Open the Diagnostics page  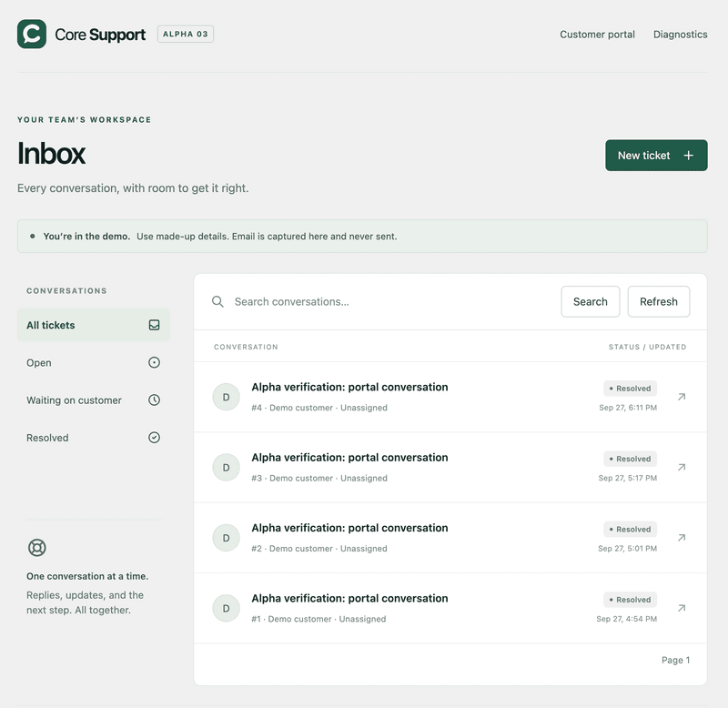point(680,35)
